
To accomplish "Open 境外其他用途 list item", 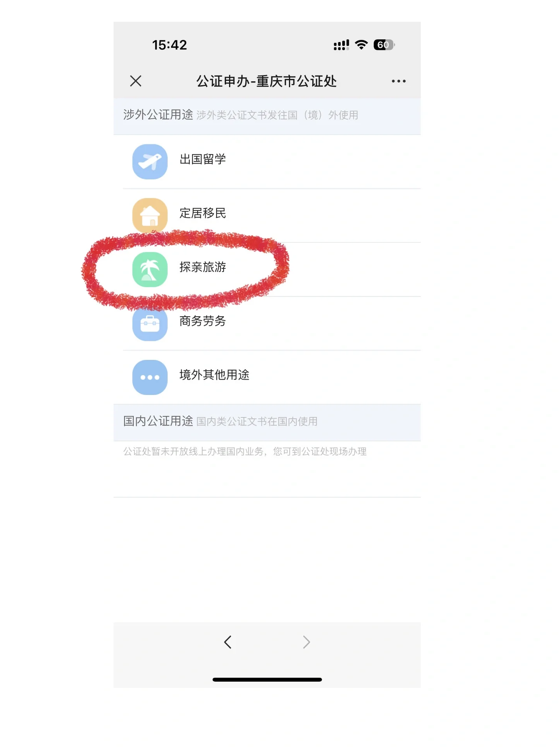I will pos(267,377).
